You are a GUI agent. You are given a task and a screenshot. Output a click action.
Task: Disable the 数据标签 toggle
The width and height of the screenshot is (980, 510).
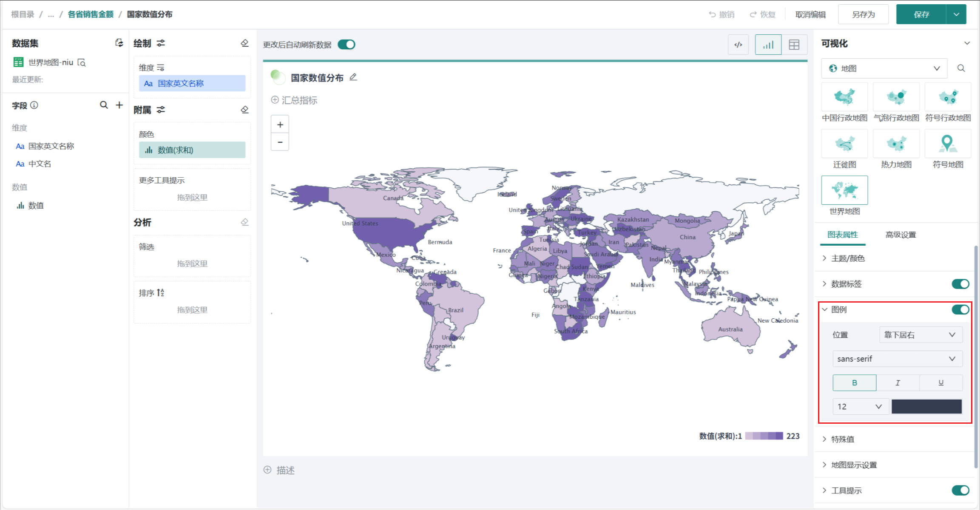pos(960,284)
